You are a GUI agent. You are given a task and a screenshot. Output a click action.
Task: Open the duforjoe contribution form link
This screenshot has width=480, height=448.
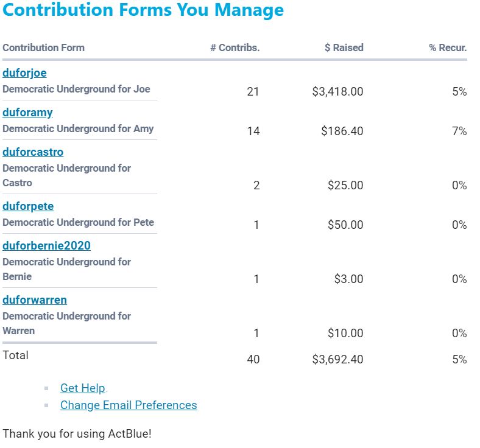[24, 73]
